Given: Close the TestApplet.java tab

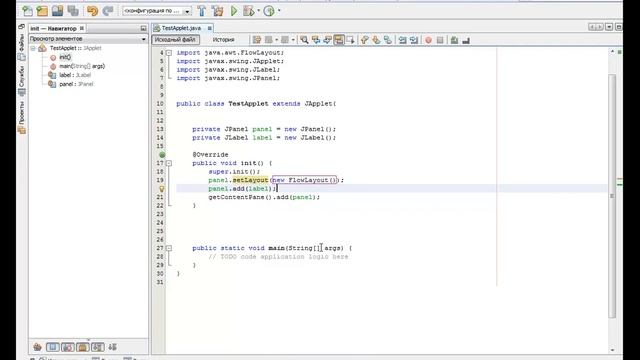Looking at the screenshot, I should pyautogui.click(x=209, y=28).
